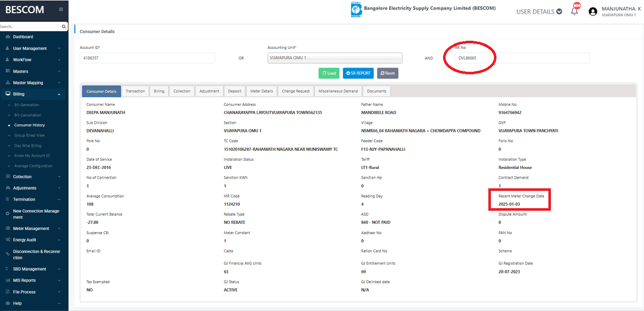Screen dimensions: 644x311
Task: Open Average Configuration submenu link
Action: coord(33,166)
